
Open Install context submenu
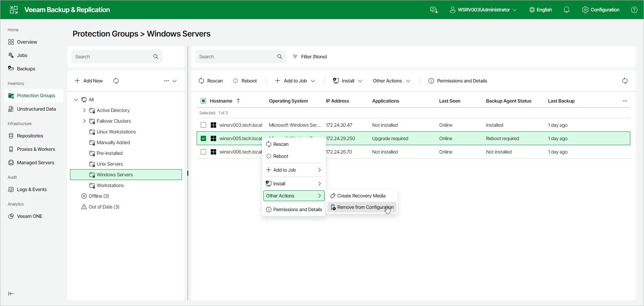click(x=294, y=184)
